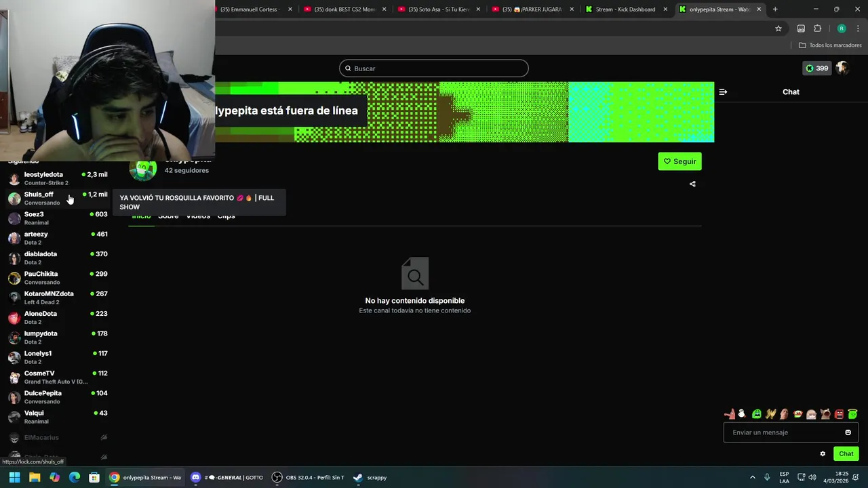868x488 pixels.
Task: Open the microphone tray indicator
Action: 767,477
